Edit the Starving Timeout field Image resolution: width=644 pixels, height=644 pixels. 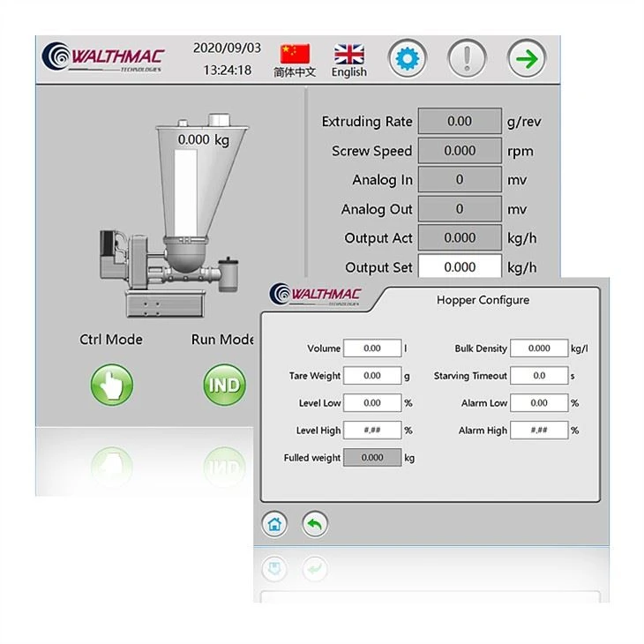click(539, 376)
